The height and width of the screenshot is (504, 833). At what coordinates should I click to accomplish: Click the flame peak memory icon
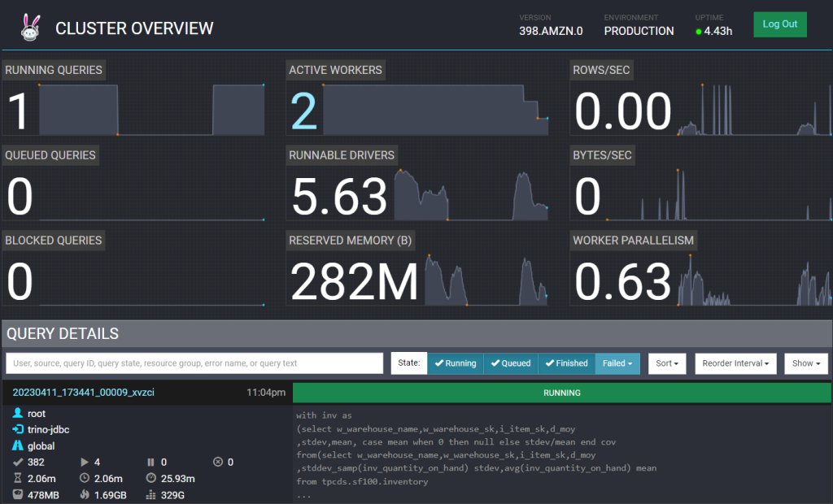click(x=84, y=494)
